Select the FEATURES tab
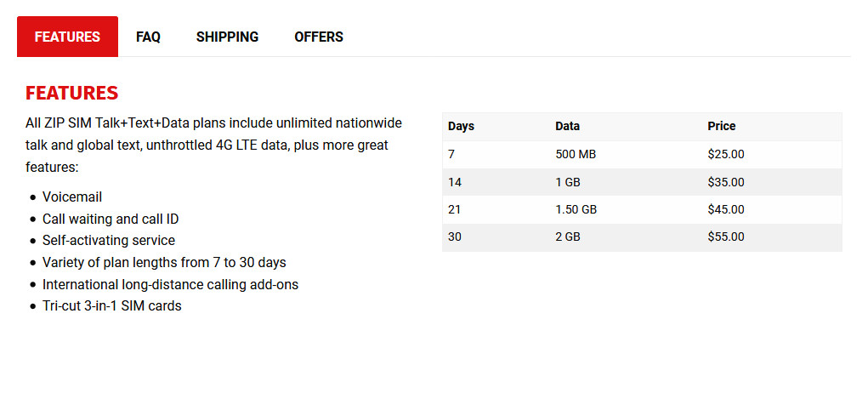 point(67,37)
